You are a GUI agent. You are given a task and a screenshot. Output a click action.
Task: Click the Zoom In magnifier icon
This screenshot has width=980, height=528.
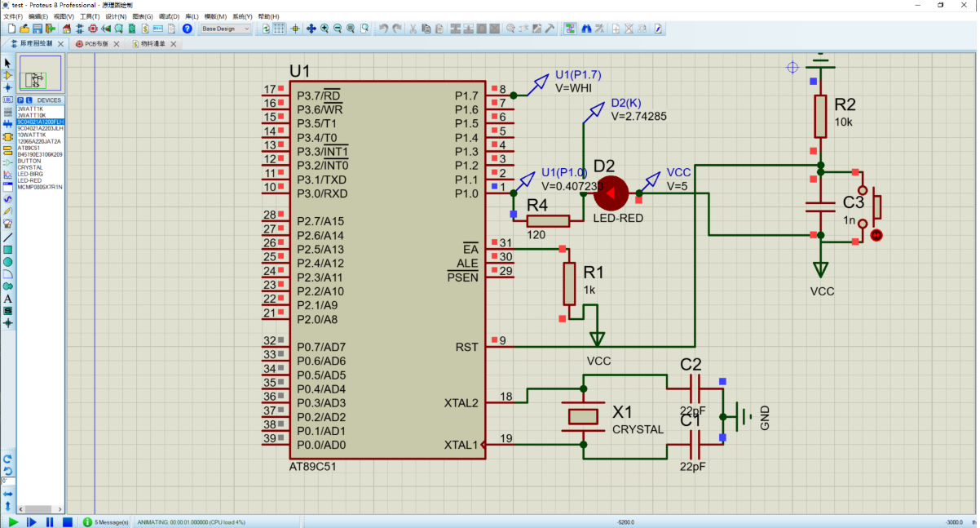pyautogui.click(x=324, y=29)
